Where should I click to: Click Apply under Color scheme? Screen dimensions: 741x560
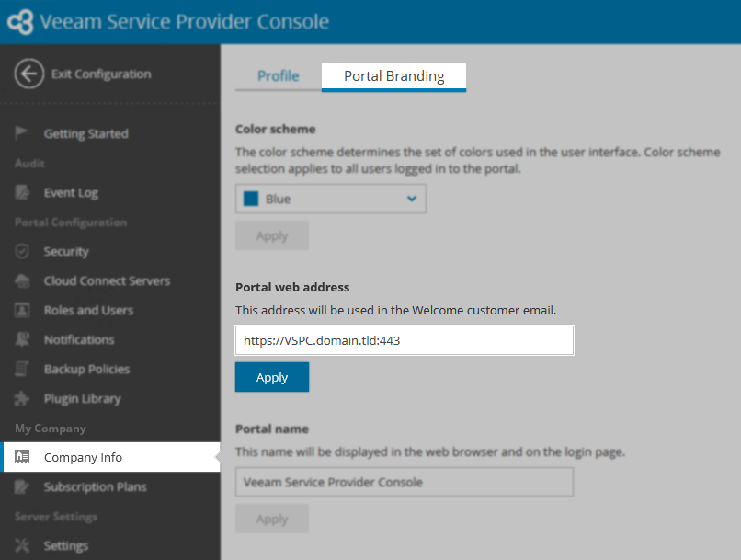[x=272, y=235]
